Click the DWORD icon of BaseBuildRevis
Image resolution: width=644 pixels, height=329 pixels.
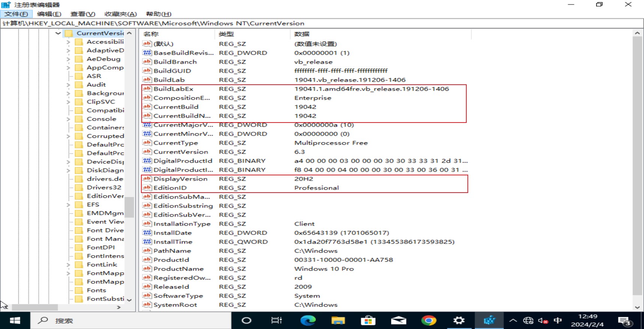(x=147, y=52)
